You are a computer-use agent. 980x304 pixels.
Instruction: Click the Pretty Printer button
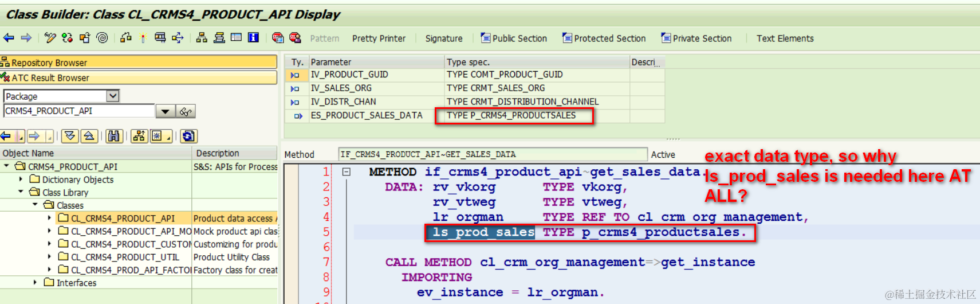[x=379, y=38]
